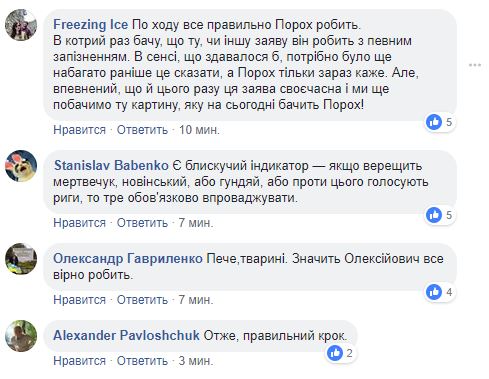
Task: Click Ответить under Freezing Ice's comment
Action: (x=142, y=130)
